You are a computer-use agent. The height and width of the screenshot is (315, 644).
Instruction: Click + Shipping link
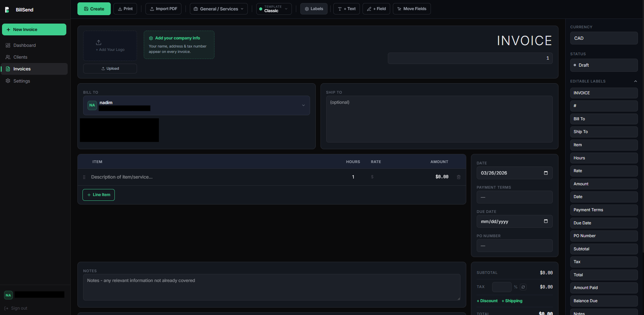512,301
